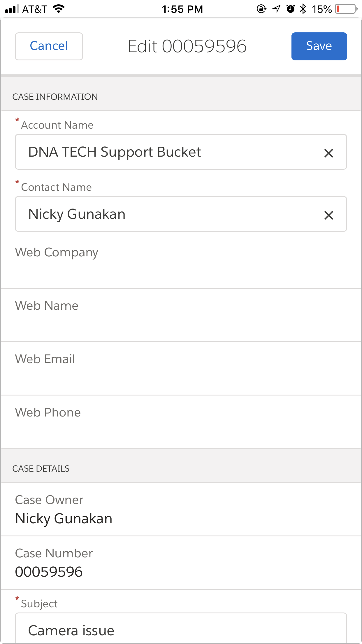Clear the Contact Name field value
The height and width of the screenshot is (644, 362).
click(328, 215)
